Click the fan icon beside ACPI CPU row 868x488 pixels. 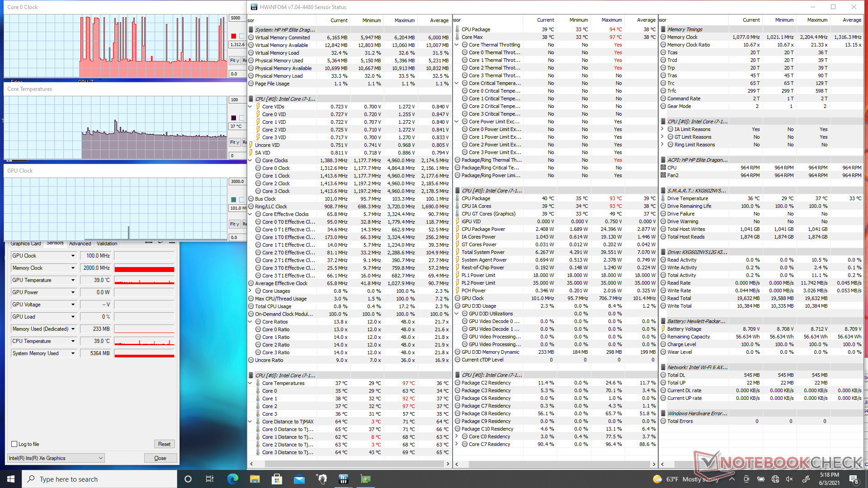tap(663, 168)
